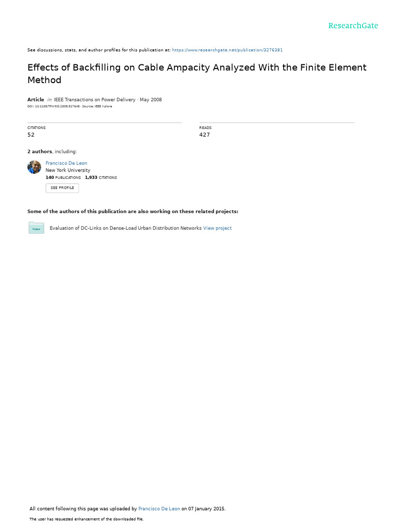The image size is (399, 532).
Task: Select the paper title heading
Action: click(x=197, y=74)
